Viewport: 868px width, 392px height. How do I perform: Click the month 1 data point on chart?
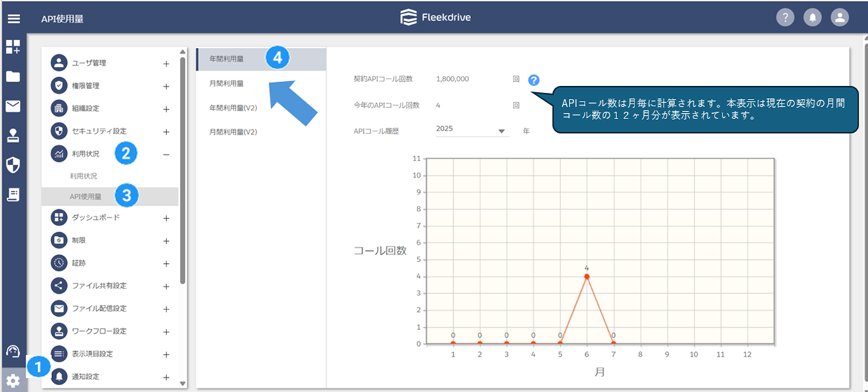pos(453,343)
